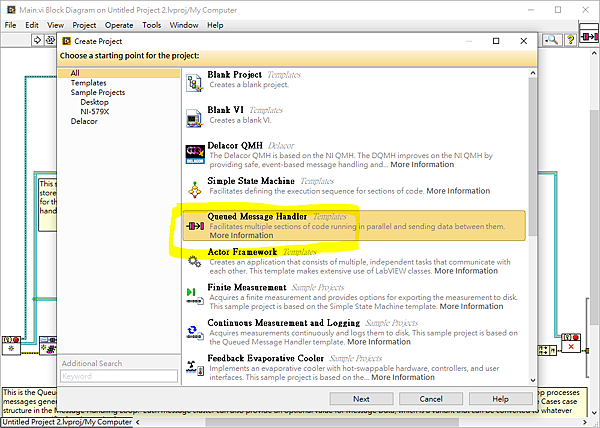Select the Blank VI title
This screenshot has height=428, width=600.
pos(225,110)
